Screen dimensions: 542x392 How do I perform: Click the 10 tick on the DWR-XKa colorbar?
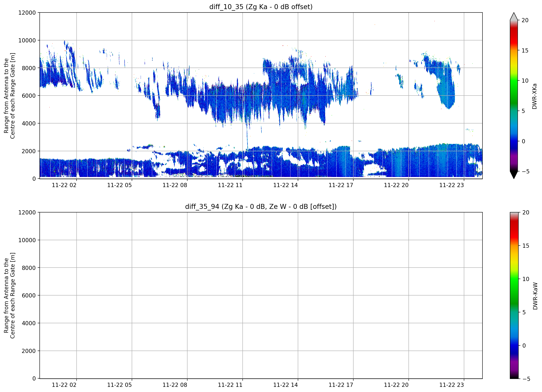525,81
